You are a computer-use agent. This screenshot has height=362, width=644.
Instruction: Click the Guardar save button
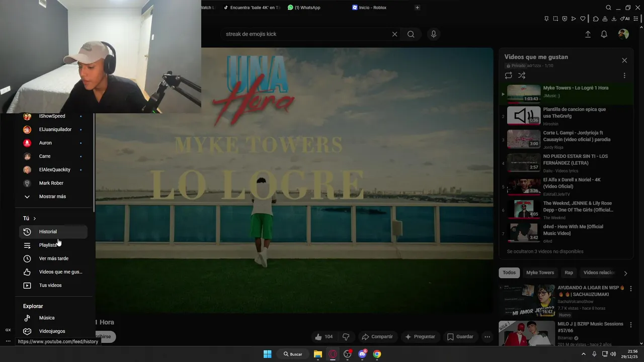[x=460, y=337]
